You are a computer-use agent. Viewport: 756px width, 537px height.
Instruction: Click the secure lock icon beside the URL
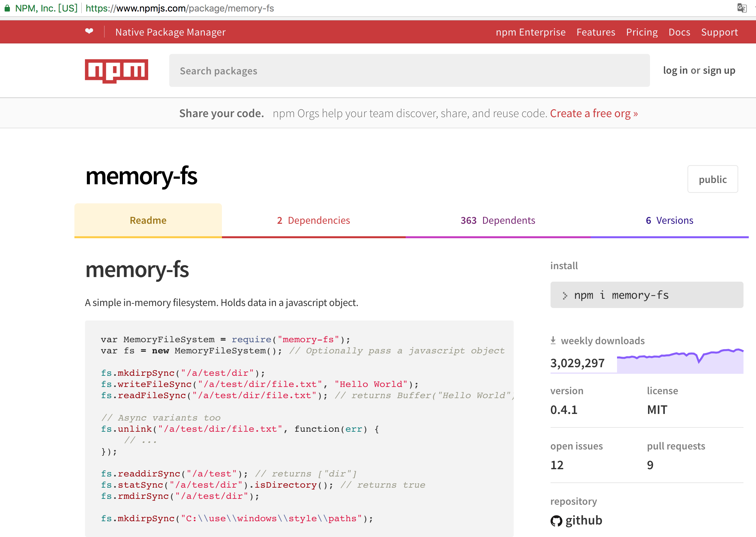(7, 8)
